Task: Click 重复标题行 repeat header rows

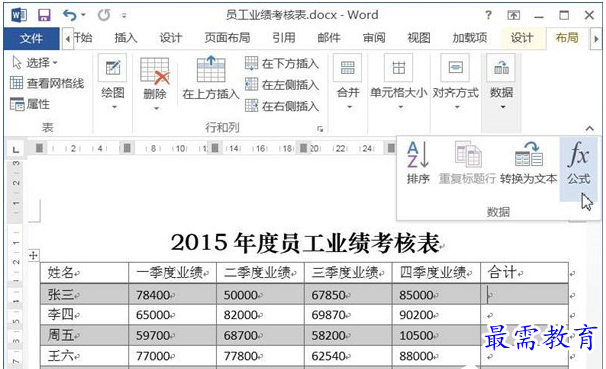Action: click(x=467, y=162)
